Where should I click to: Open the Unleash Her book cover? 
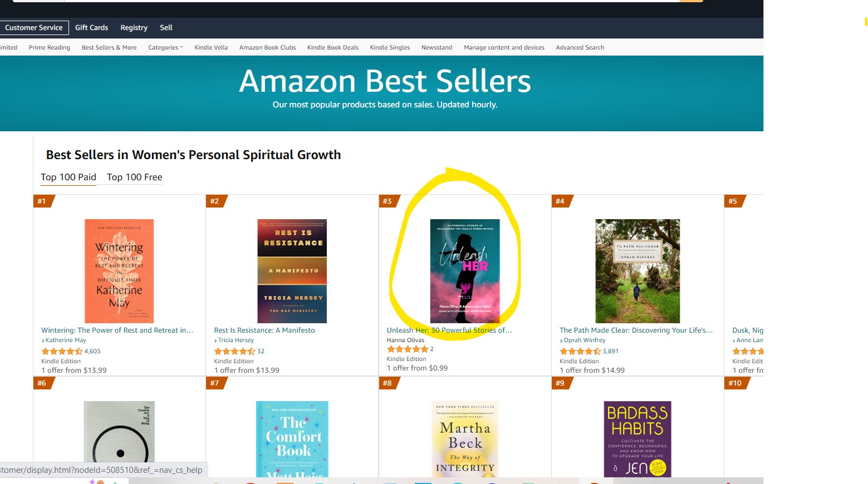465,271
